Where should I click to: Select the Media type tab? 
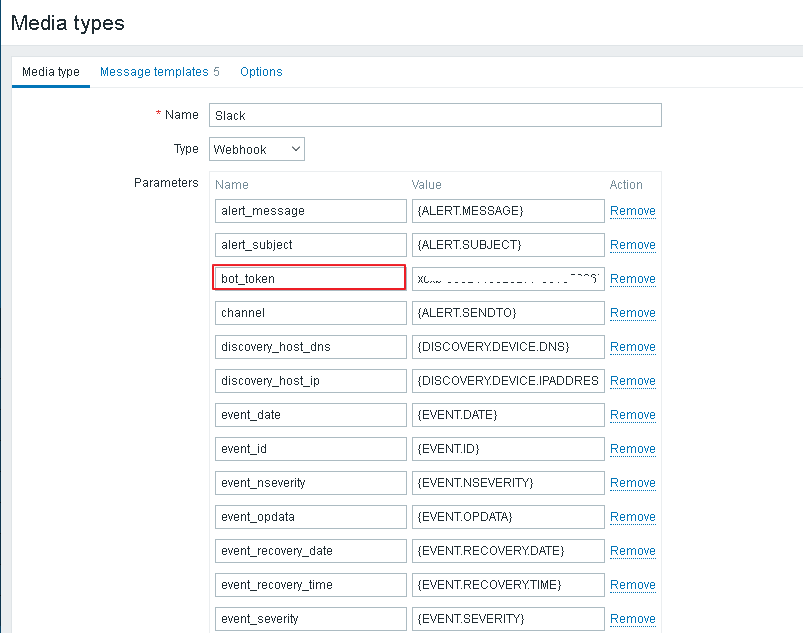click(x=51, y=72)
